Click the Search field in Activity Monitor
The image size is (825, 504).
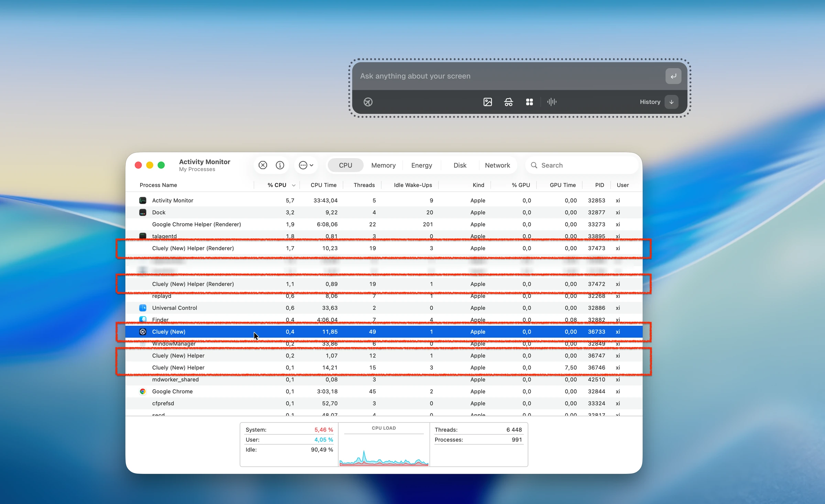[582, 165]
